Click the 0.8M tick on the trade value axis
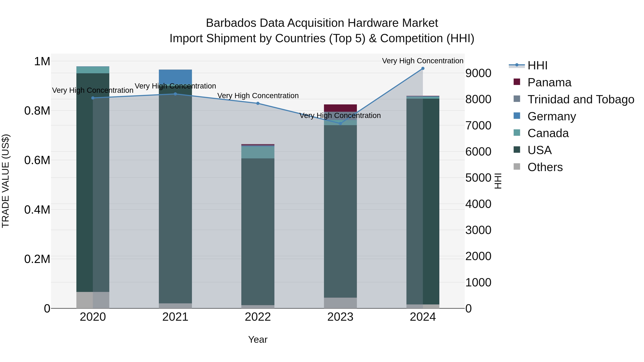 37,111
